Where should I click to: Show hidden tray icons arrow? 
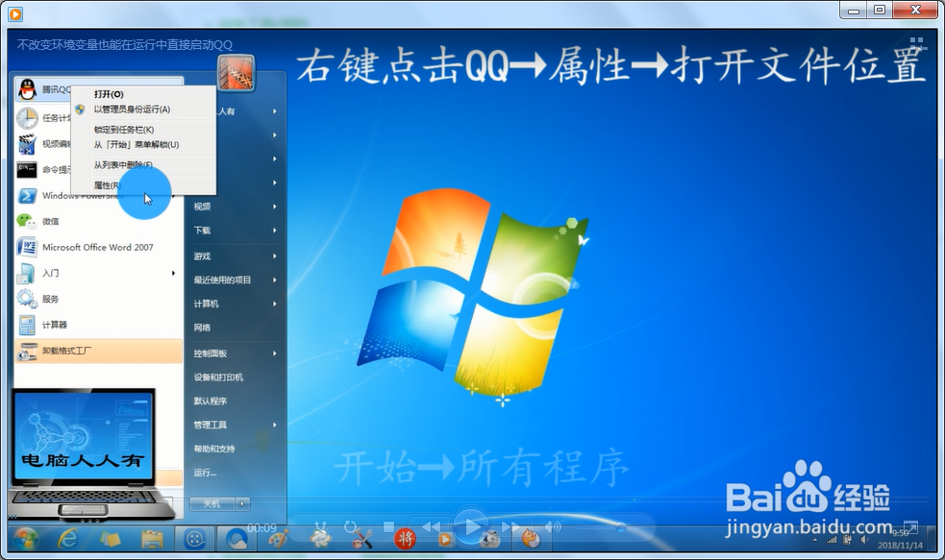pyautogui.click(x=815, y=541)
